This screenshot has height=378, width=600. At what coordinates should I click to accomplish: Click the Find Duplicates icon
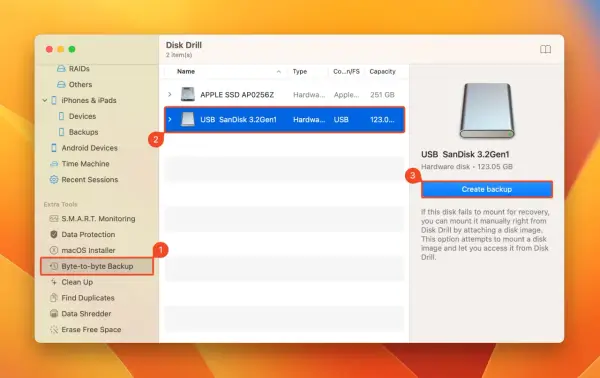[x=54, y=298]
